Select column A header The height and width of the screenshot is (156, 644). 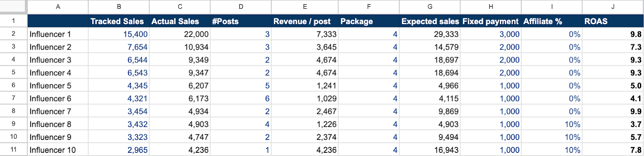tap(58, 6)
